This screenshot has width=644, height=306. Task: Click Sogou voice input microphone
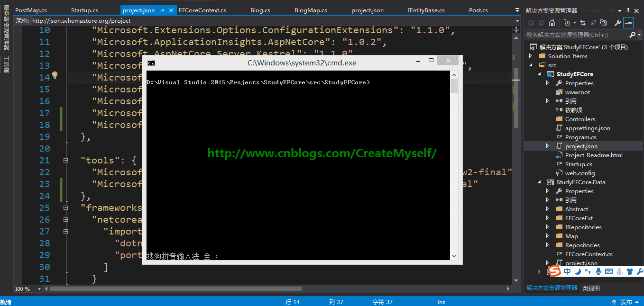(x=598, y=271)
